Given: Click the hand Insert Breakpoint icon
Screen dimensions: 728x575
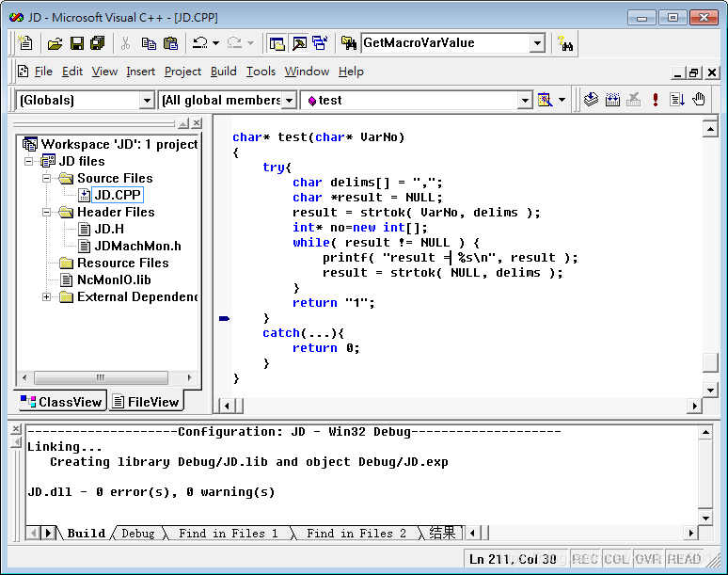Looking at the screenshot, I should 698,100.
